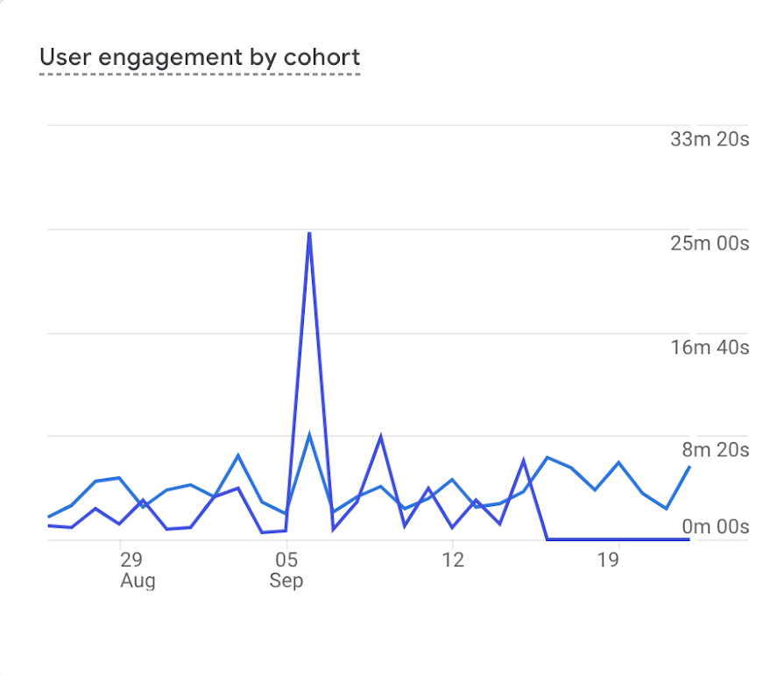Click the dashed underline beneath the chart title
Screen dimensions: 784x676
[x=200, y=74]
